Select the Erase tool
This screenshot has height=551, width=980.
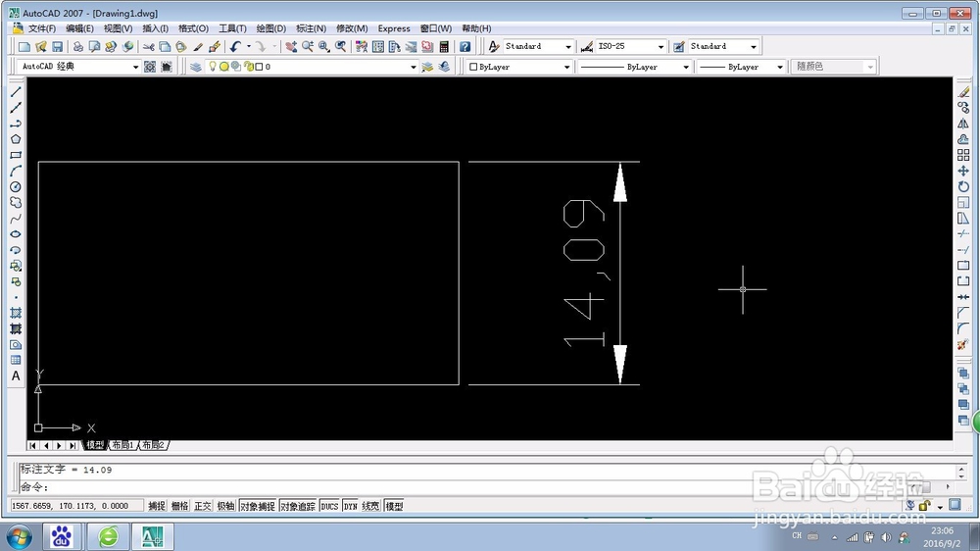pos(963,92)
